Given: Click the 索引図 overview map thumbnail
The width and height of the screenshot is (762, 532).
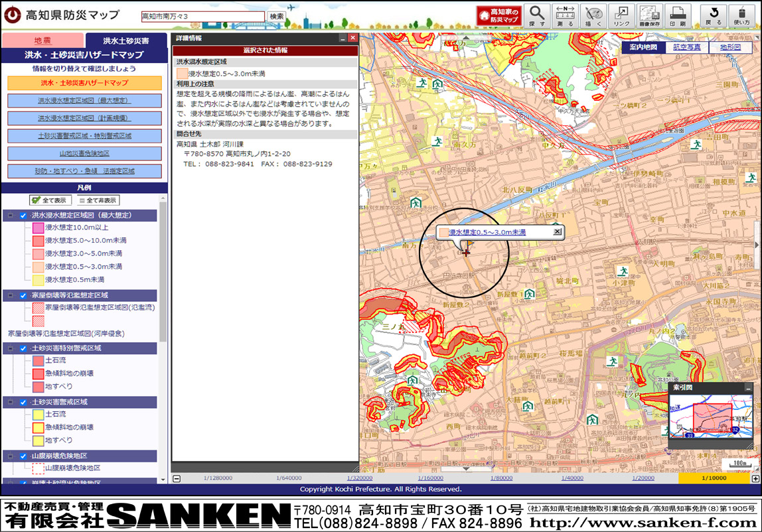Looking at the screenshot, I should [711, 415].
